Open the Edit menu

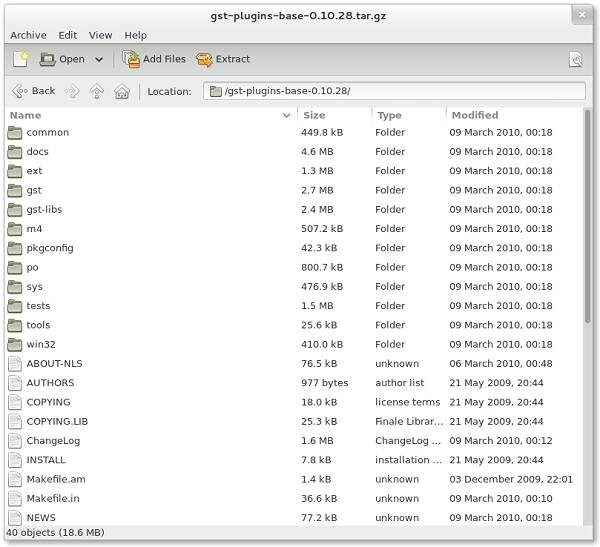tap(68, 35)
